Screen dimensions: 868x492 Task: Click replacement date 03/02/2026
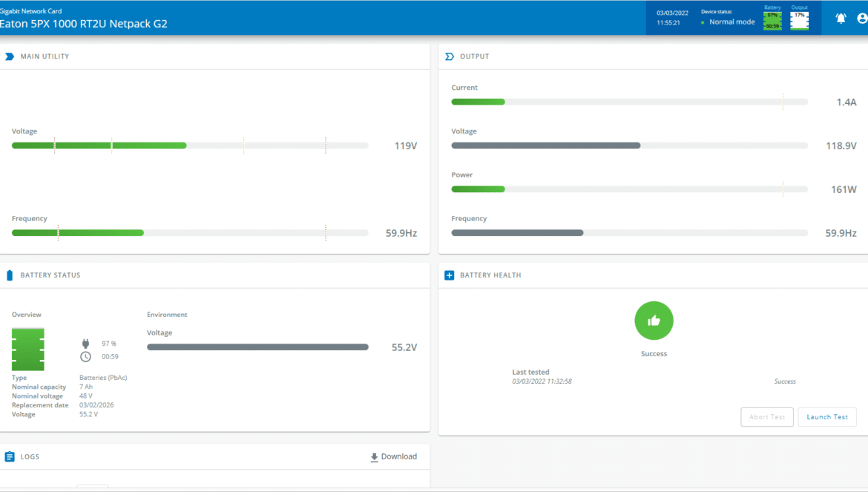[x=96, y=405]
